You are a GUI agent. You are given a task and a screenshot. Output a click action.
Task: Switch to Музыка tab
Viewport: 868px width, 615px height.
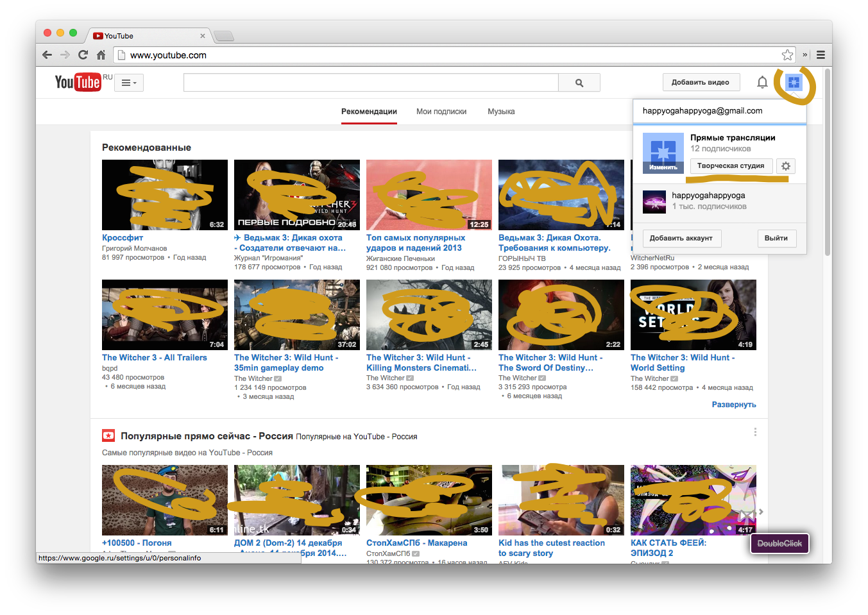[x=501, y=112]
